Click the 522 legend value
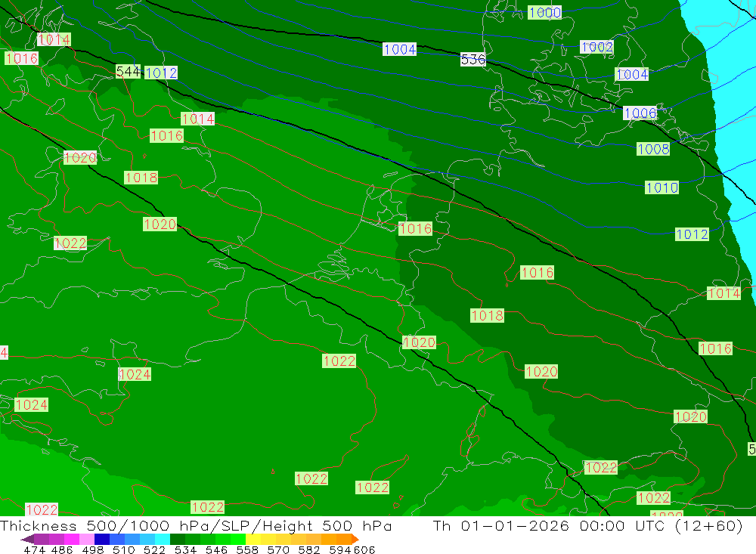756x554 pixels. (155, 549)
